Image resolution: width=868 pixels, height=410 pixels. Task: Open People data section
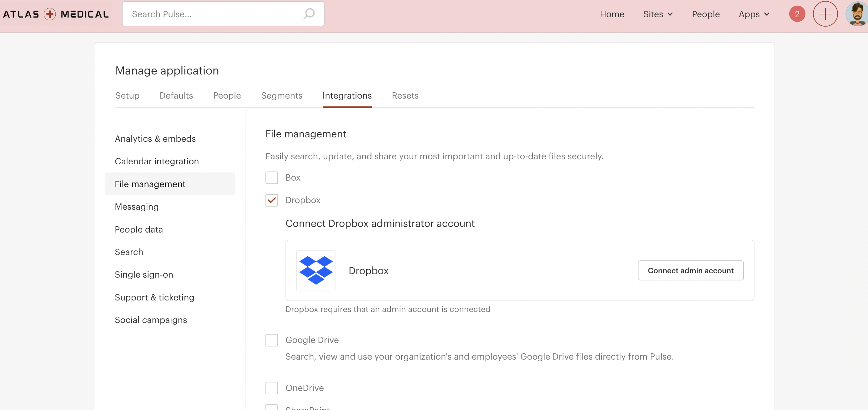[139, 229]
